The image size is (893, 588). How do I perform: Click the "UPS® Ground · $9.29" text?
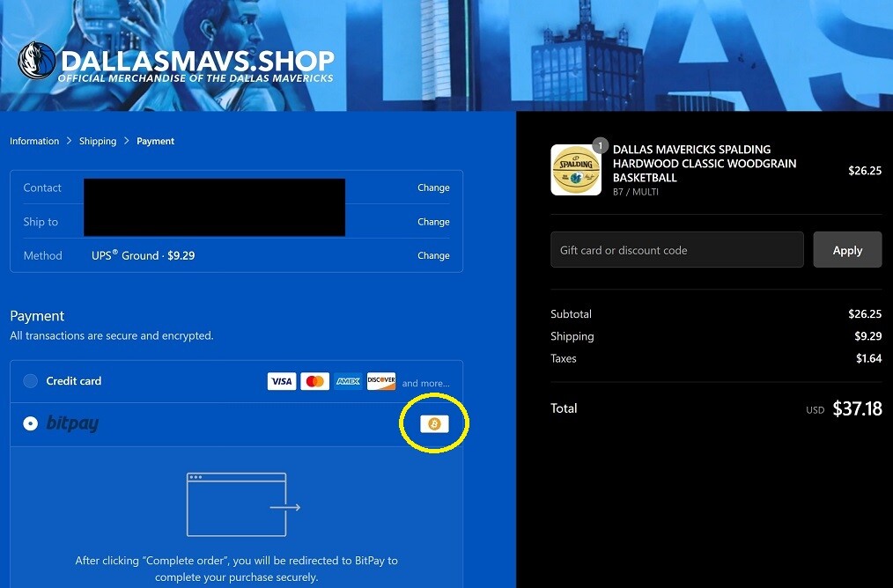(x=143, y=255)
